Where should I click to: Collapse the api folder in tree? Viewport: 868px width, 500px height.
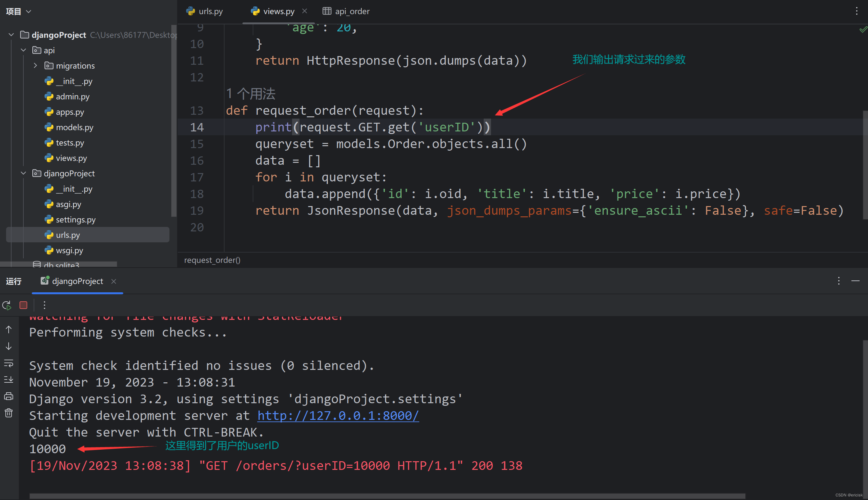point(23,50)
